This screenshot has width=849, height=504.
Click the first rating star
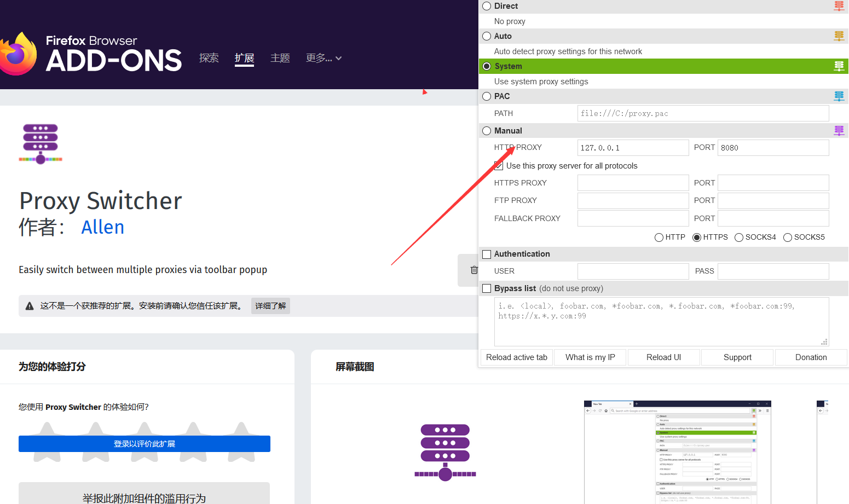47,441
